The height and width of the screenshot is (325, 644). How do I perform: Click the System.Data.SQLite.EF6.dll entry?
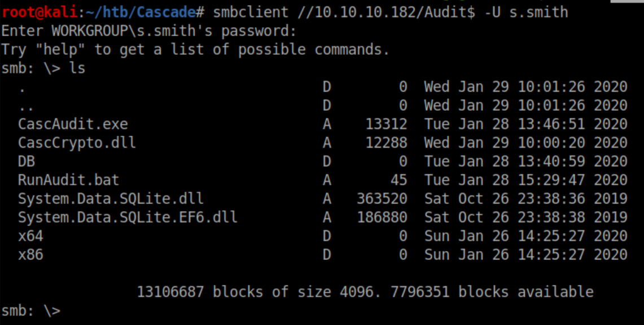tap(128, 218)
